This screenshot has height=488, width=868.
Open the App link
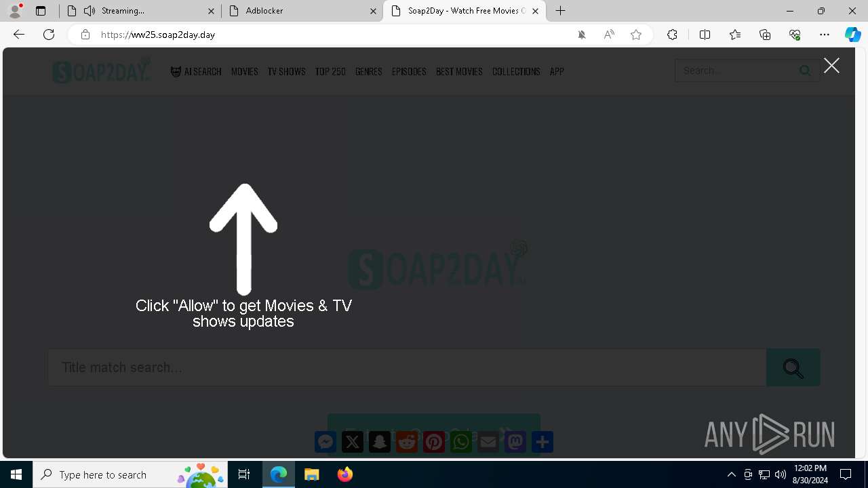coord(557,71)
